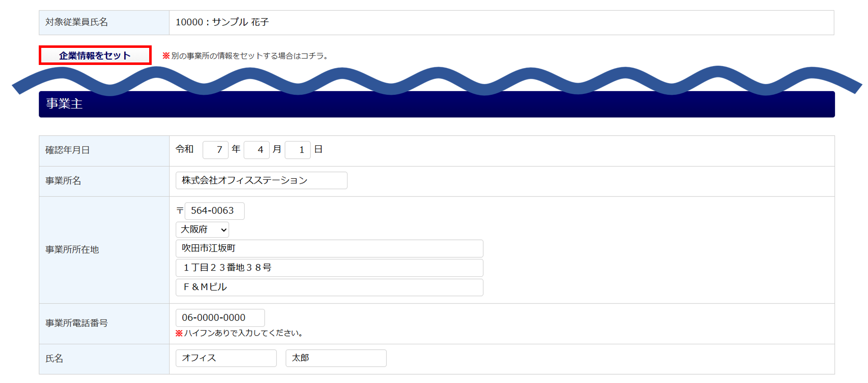Click the 事業主 section header
868x383 pixels.
pos(437,104)
